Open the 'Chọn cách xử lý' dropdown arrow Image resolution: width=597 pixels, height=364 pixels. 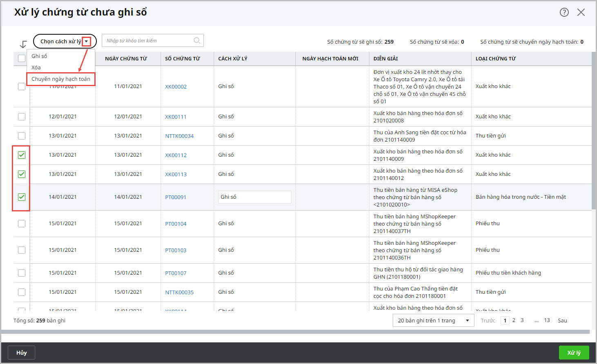coord(86,41)
